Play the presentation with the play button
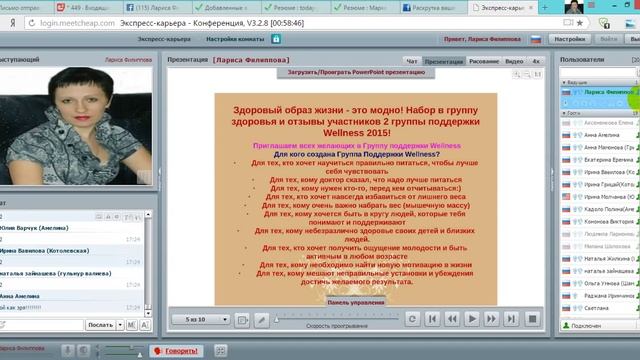Screen dimensions: 640x360 point(472,319)
